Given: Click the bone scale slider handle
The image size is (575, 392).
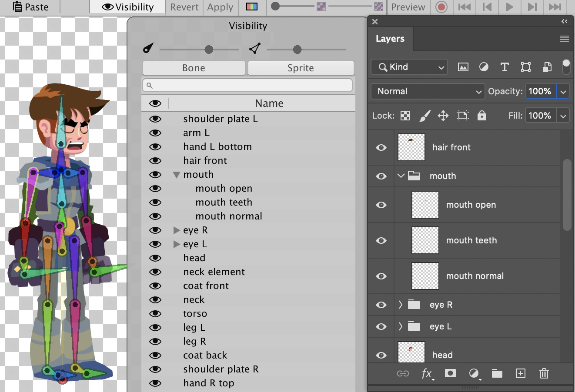Looking at the screenshot, I should (x=209, y=50).
